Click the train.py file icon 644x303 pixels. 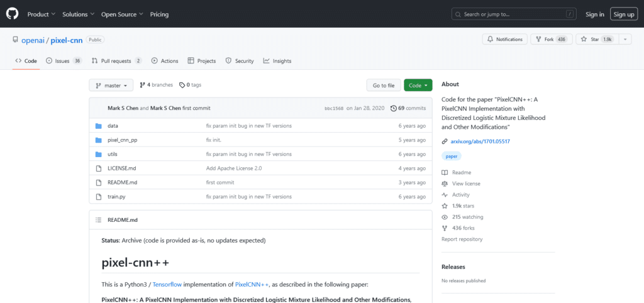click(98, 197)
